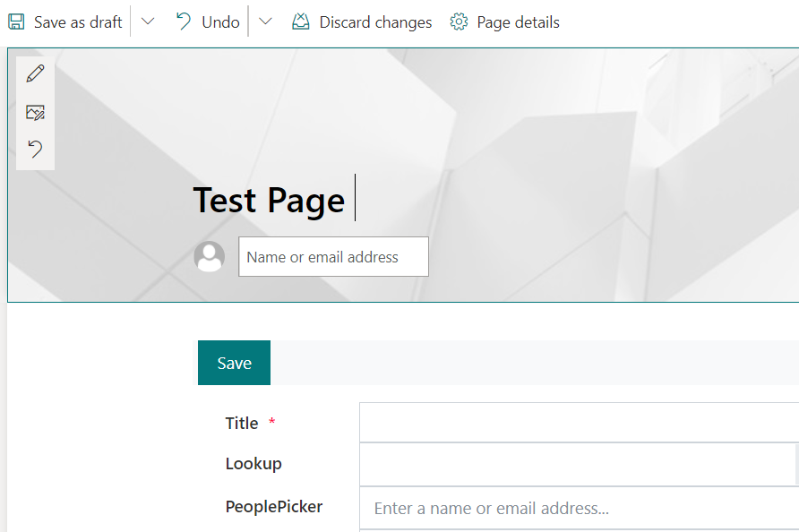799x532 pixels.
Task: Click the reset image arrow icon below the image icon
Action: pos(35,149)
